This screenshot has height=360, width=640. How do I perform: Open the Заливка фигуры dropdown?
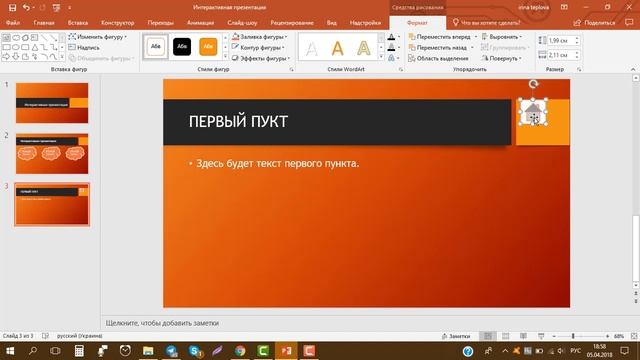(x=260, y=37)
